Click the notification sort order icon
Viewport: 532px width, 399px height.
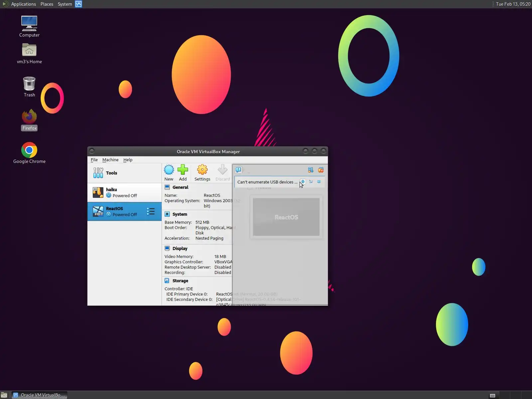click(x=311, y=170)
